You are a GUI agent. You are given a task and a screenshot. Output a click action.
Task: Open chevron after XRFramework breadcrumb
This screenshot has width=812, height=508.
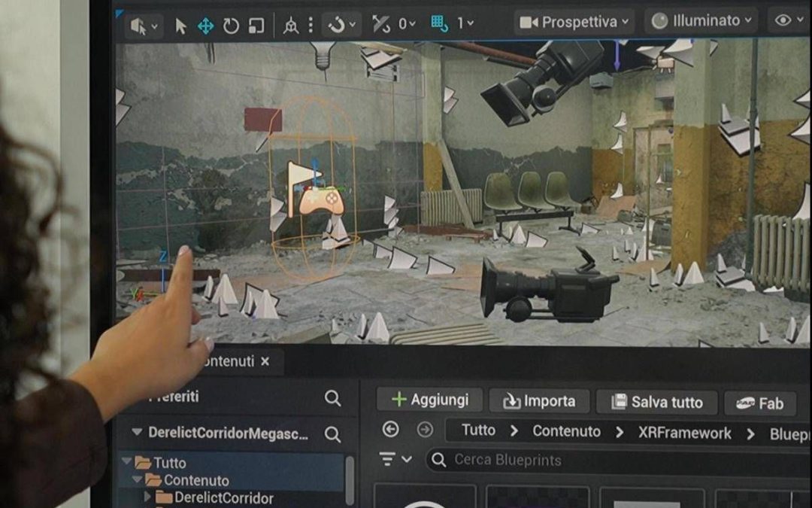coord(750,434)
